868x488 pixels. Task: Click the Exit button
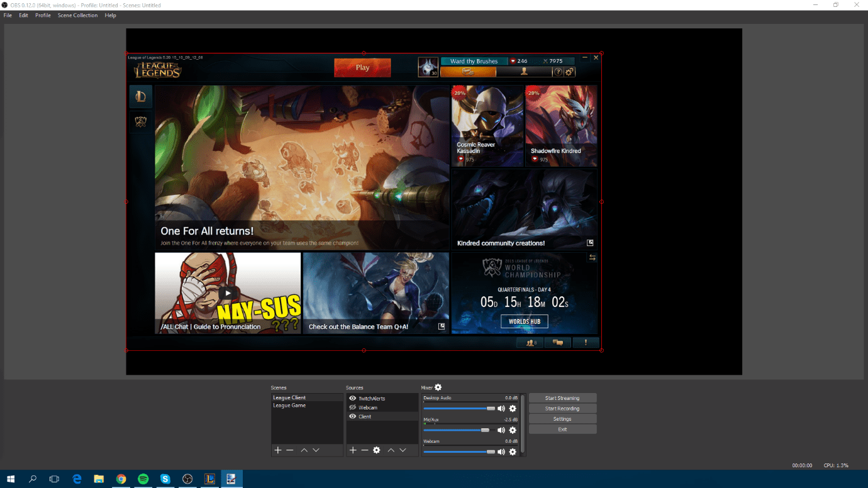coord(562,430)
